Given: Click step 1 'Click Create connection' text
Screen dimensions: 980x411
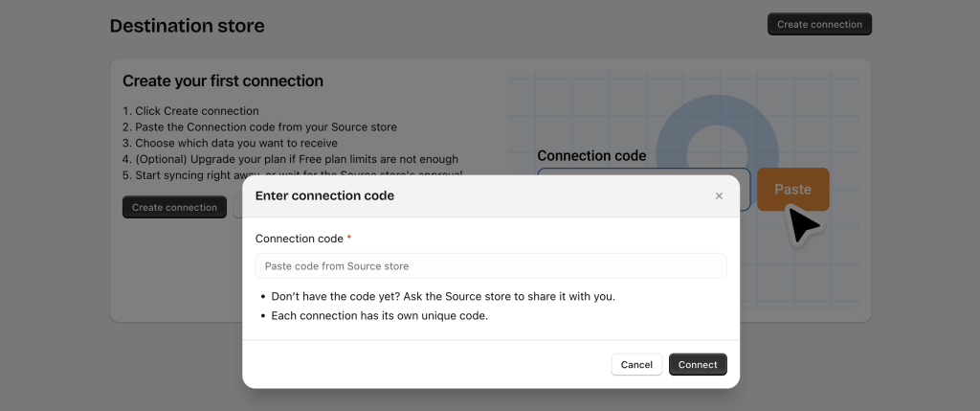Looking at the screenshot, I should pyautogui.click(x=190, y=111).
